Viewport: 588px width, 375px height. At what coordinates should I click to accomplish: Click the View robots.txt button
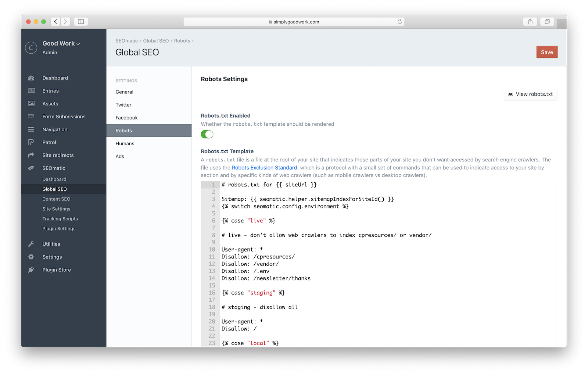coord(530,94)
